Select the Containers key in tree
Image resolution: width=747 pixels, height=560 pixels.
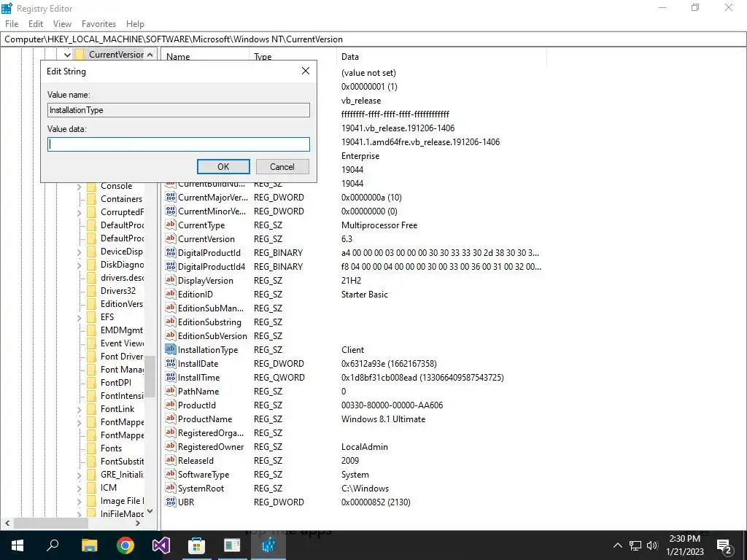[122, 199]
